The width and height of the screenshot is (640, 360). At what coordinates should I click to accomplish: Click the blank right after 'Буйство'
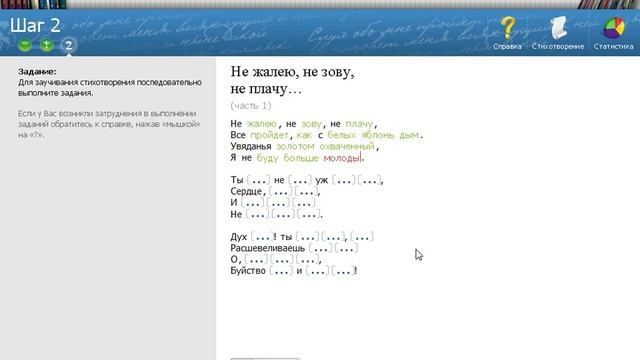tap(281, 271)
